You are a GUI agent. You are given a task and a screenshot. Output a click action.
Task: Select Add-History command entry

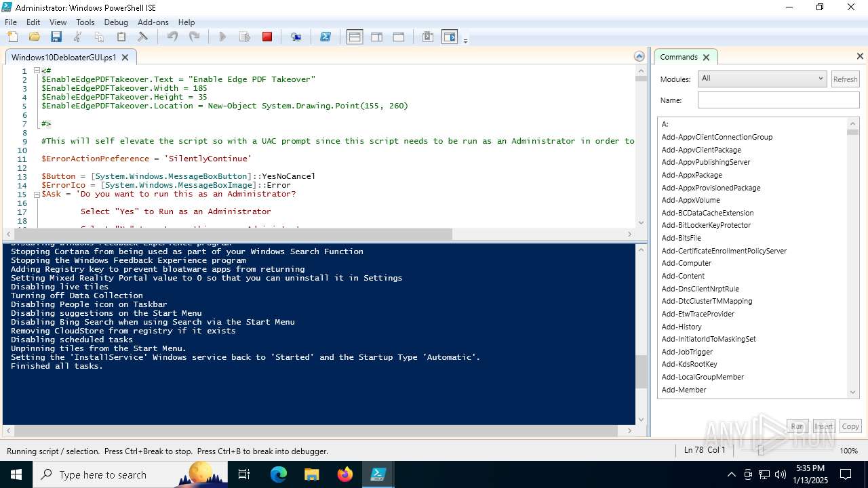coord(682,327)
